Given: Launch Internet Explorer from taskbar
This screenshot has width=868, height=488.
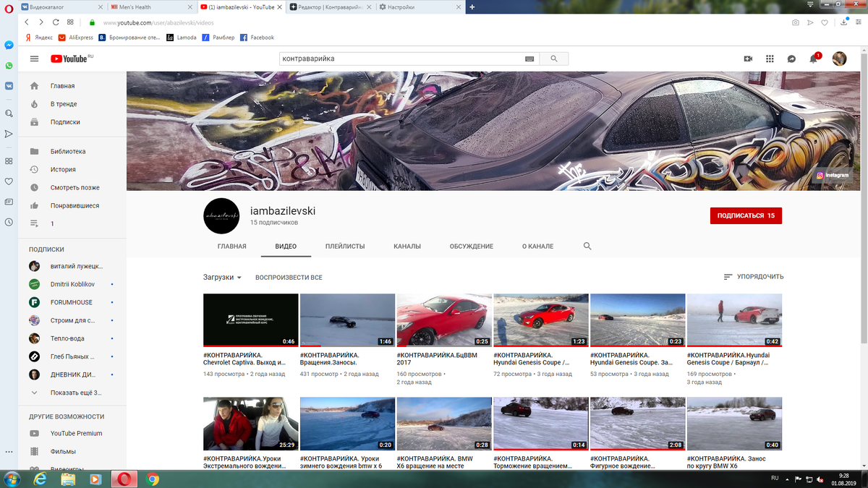Looking at the screenshot, I should [x=40, y=479].
